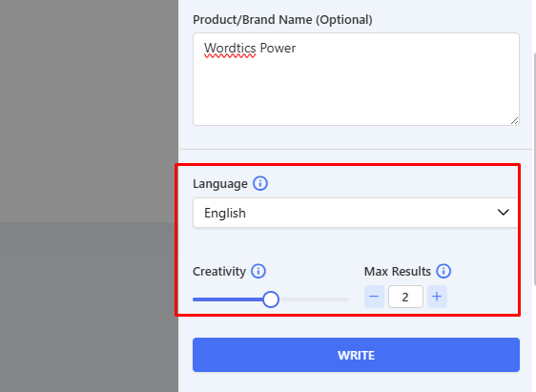536x392 pixels.
Task: Decrease Max Results with the minus button
Action: coord(374,297)
